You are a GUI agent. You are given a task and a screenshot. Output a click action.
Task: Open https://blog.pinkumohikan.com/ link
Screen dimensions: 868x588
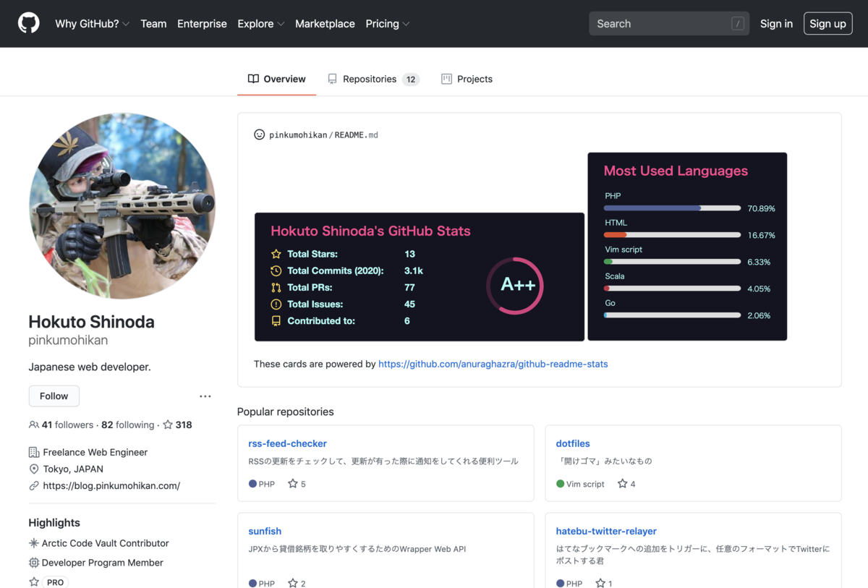click(x=111, y=485)
